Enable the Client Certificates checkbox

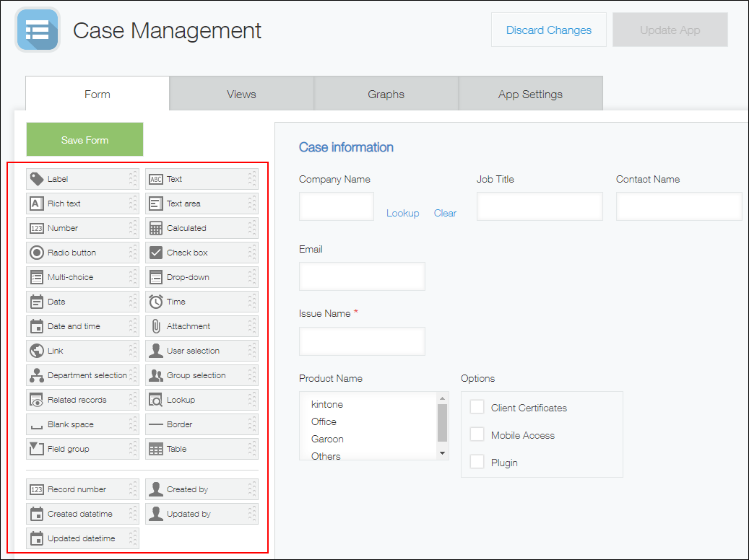477,407
